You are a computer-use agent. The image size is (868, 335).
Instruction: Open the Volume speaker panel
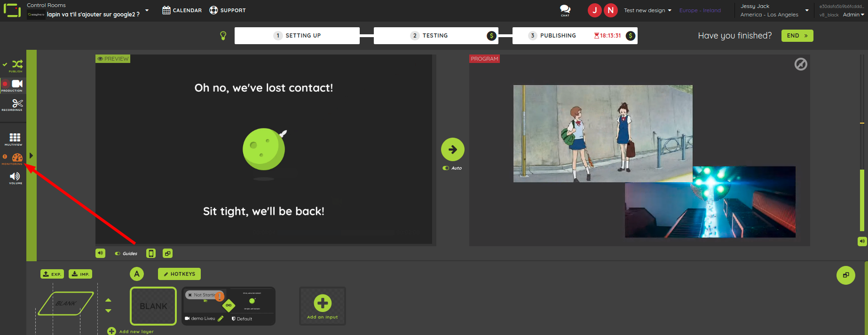click(x=15, y=177)
